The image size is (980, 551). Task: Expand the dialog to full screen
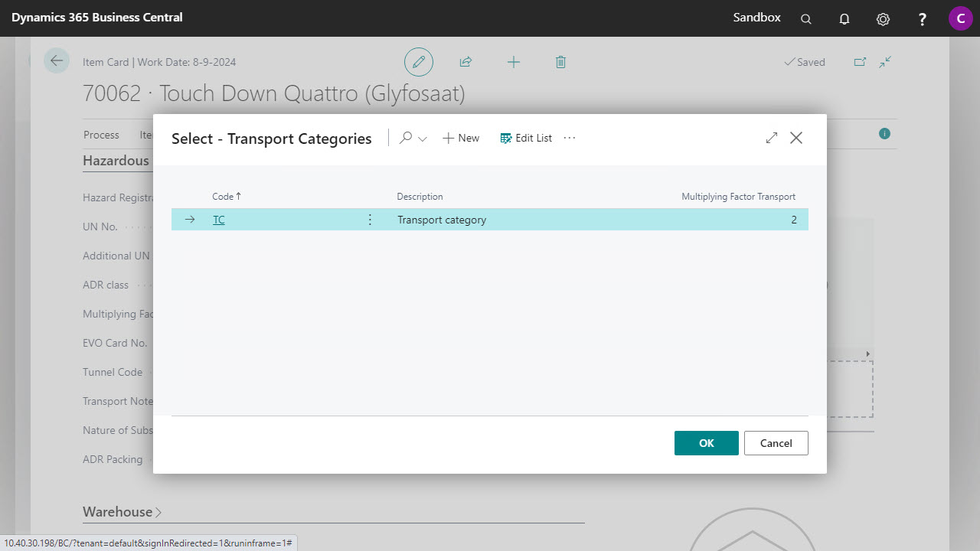click(771, 138)
